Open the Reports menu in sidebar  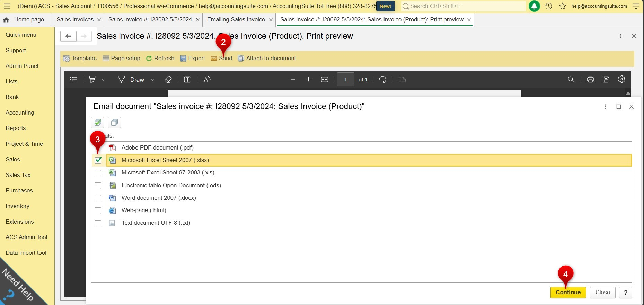point(16,128)
